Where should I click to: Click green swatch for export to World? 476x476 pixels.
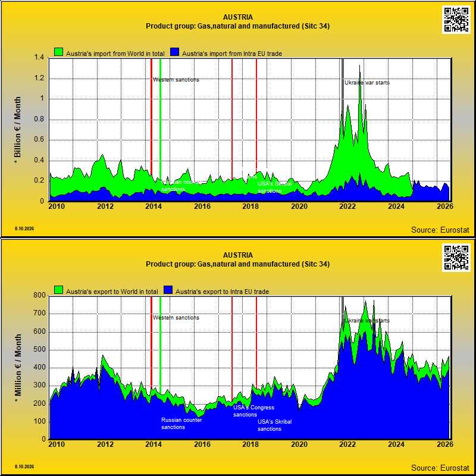pyautogui.click(x=58, y=290)
